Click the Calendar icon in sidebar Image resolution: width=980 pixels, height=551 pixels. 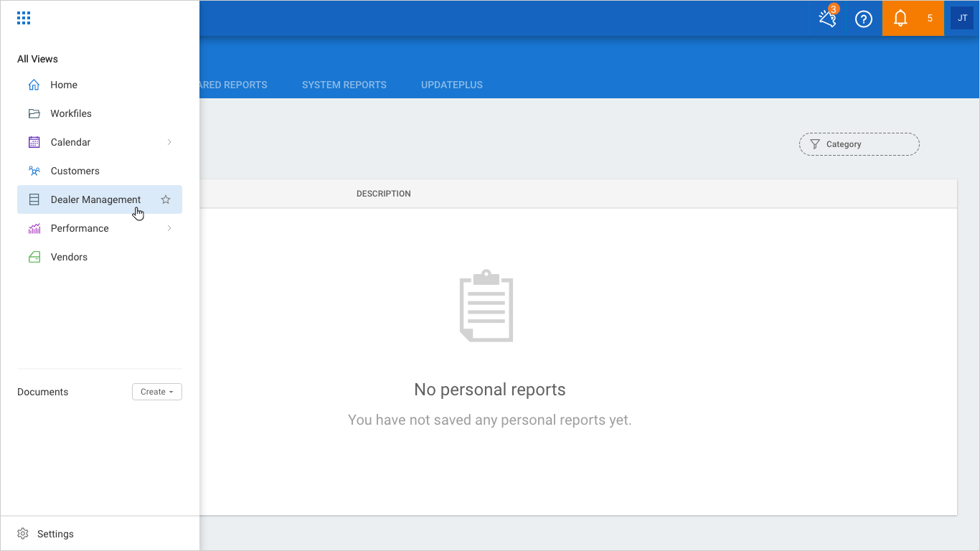click(x=34, y=142)
